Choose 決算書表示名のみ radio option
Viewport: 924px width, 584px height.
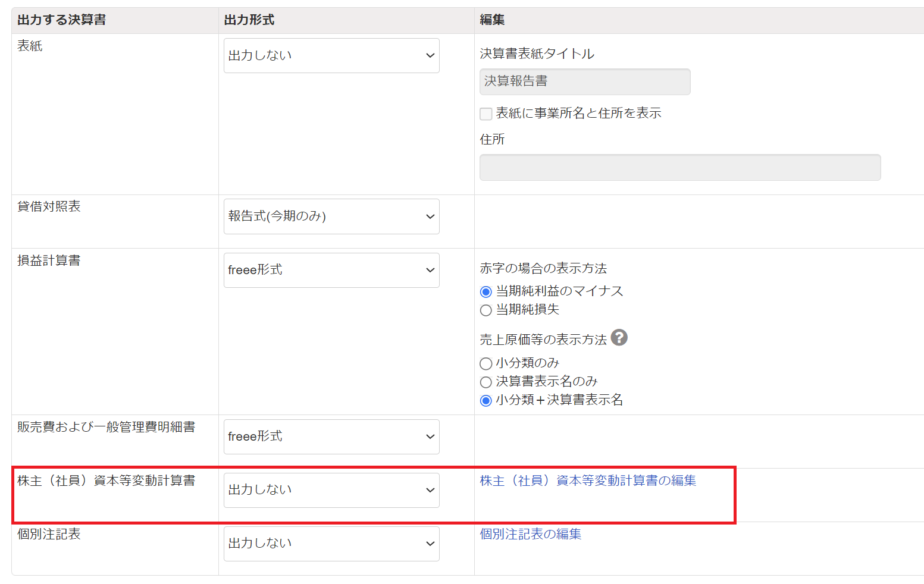(486, 382)
